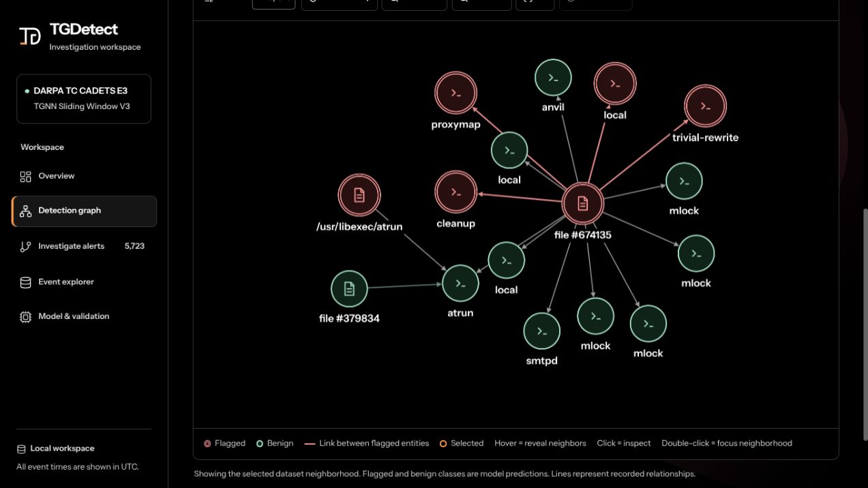Image resolution: width=868 pixels, height=488 pixels.
Task: Open Investigate alerts
Action: (x=84, y=247)
